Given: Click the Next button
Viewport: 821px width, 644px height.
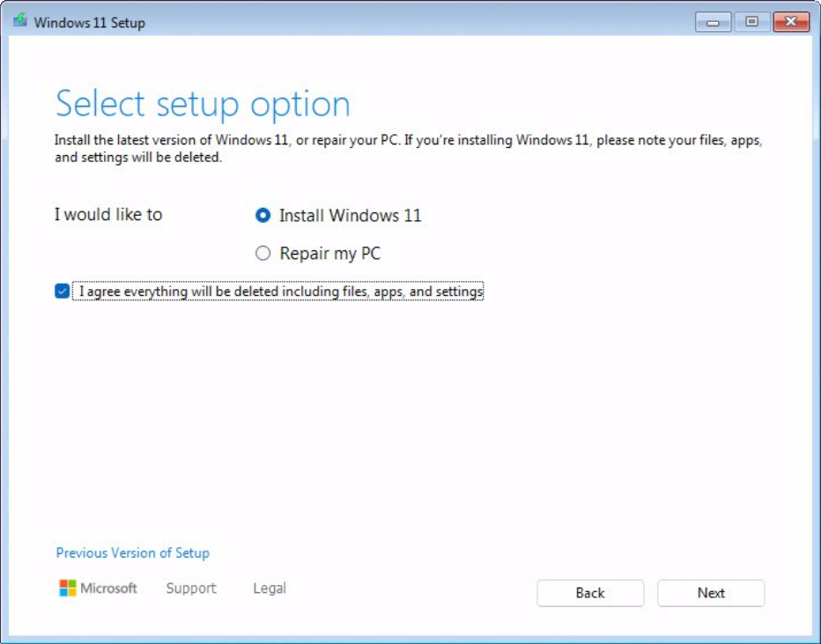Looking at the screenshot, I should [x=710, y=593].
